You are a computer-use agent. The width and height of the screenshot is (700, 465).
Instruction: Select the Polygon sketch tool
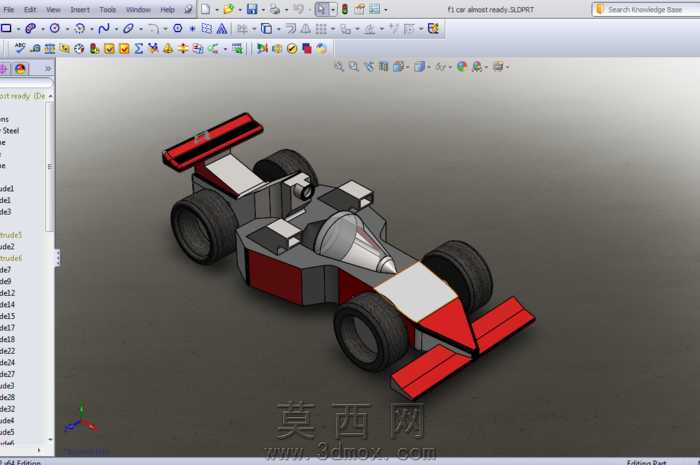tap(178, 29)
